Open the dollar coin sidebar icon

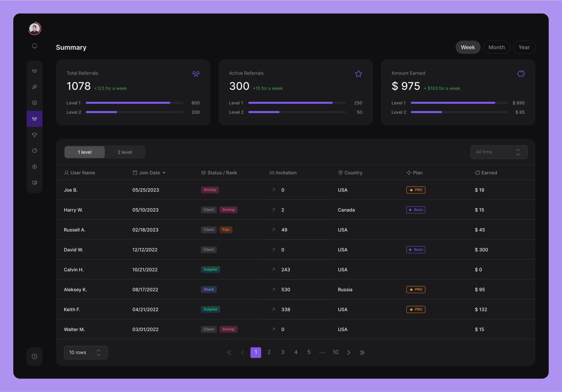point(34,167)
